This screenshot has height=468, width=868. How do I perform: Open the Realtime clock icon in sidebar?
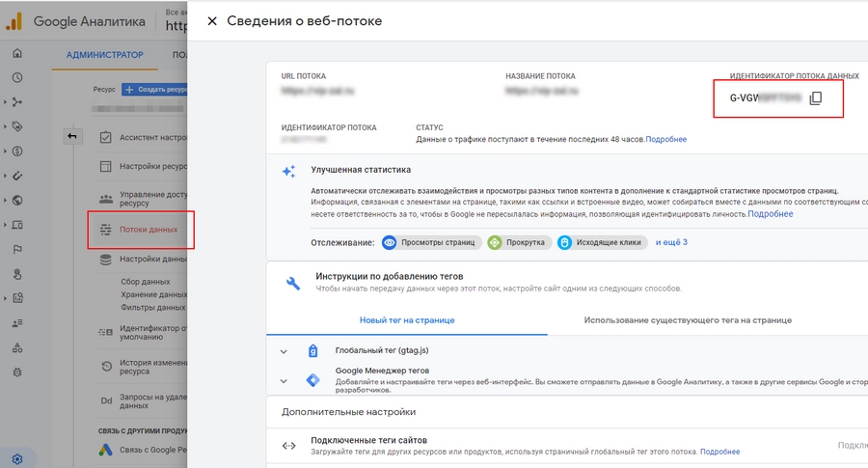[17, 77]
